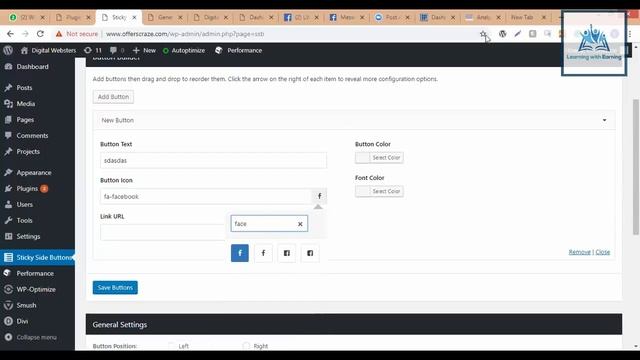640x360 pixels.
Task: Open WP-Optimize in the sidebar
Action: (x=36, y=289)
